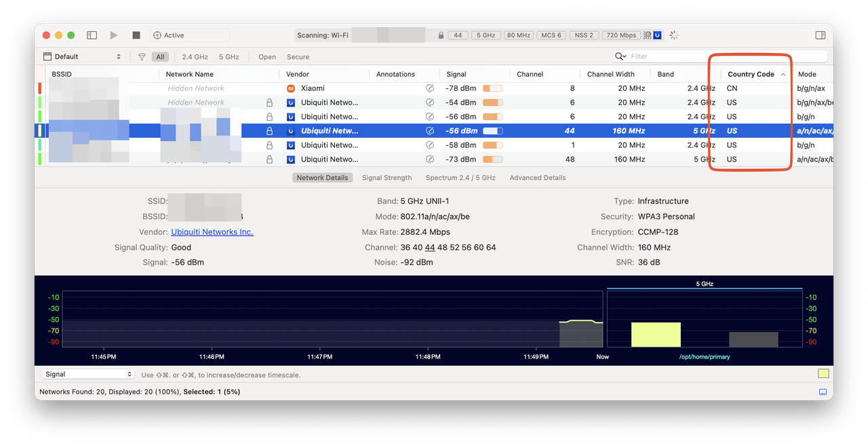Viewport: 868px width, 446px height.
Task: Toggle the 5 GHz band filter
Action: click(229, 57)
